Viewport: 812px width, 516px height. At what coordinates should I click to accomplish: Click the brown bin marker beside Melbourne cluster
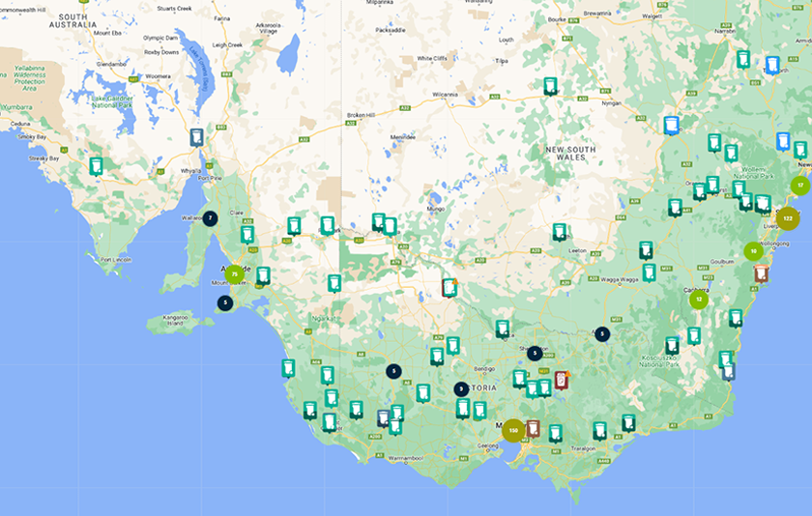[x=533, y=427]
